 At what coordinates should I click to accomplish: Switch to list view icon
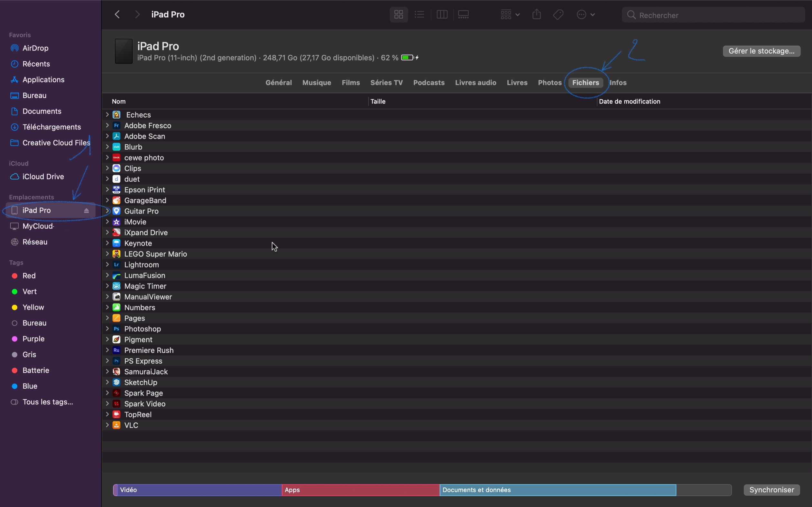tap(420, 15)
